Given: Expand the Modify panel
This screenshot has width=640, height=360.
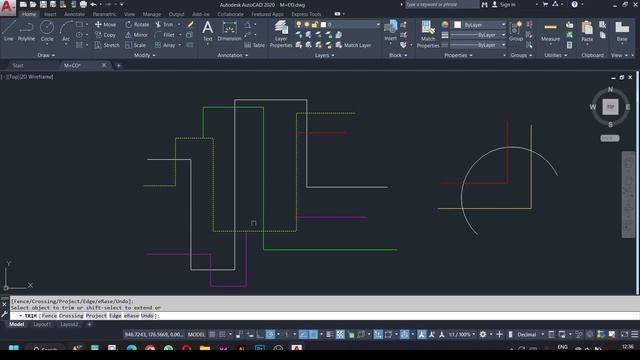Looking at the screenshot, I should click(x=144, y=55).
